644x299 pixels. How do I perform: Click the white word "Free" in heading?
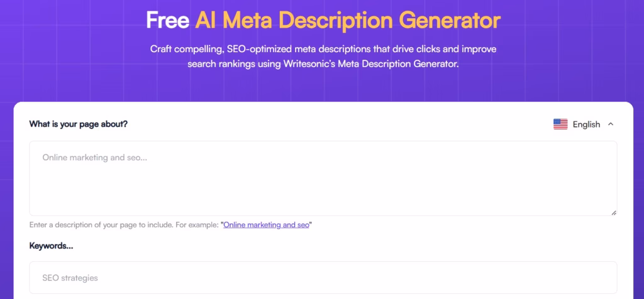click(x=167, y=21)
